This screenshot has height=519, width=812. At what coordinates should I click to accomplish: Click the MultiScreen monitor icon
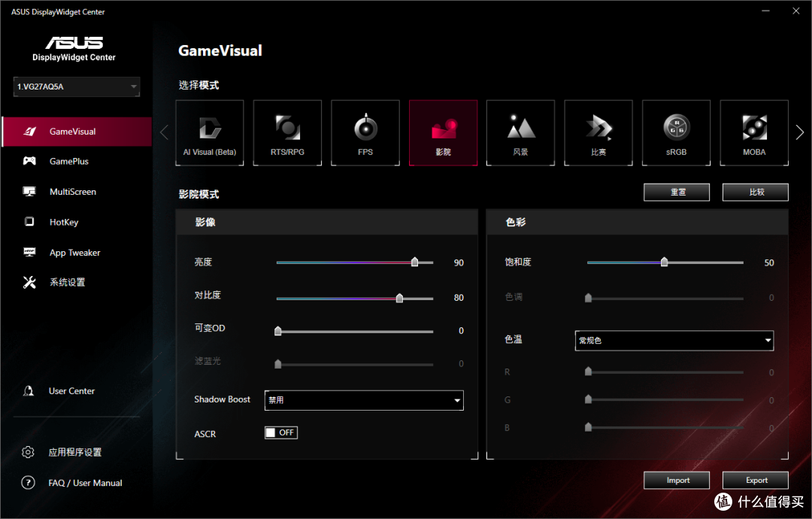[x=29, y=192]
